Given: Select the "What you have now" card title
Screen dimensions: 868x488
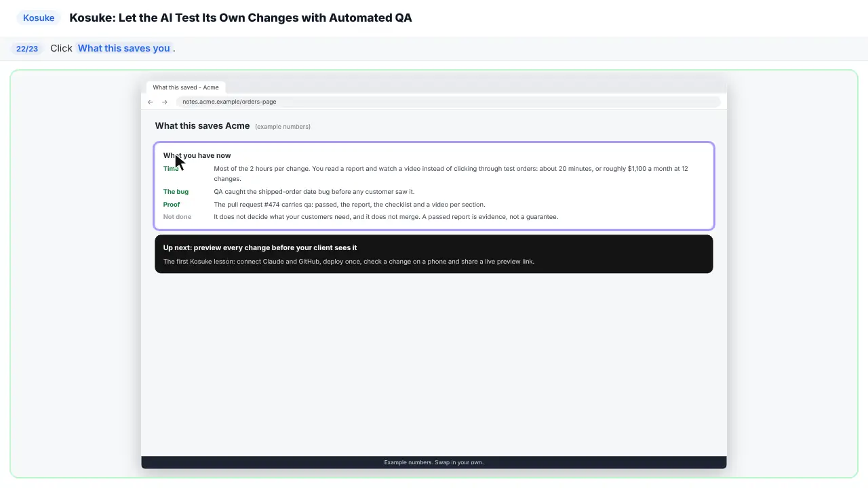Looking at the screenshot, I should pos(197,155).
